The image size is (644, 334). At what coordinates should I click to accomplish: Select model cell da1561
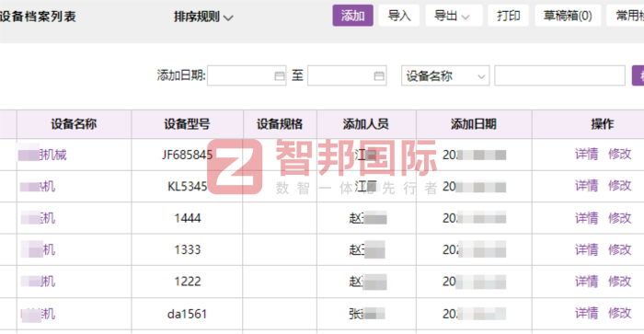(x=188, y=315)
